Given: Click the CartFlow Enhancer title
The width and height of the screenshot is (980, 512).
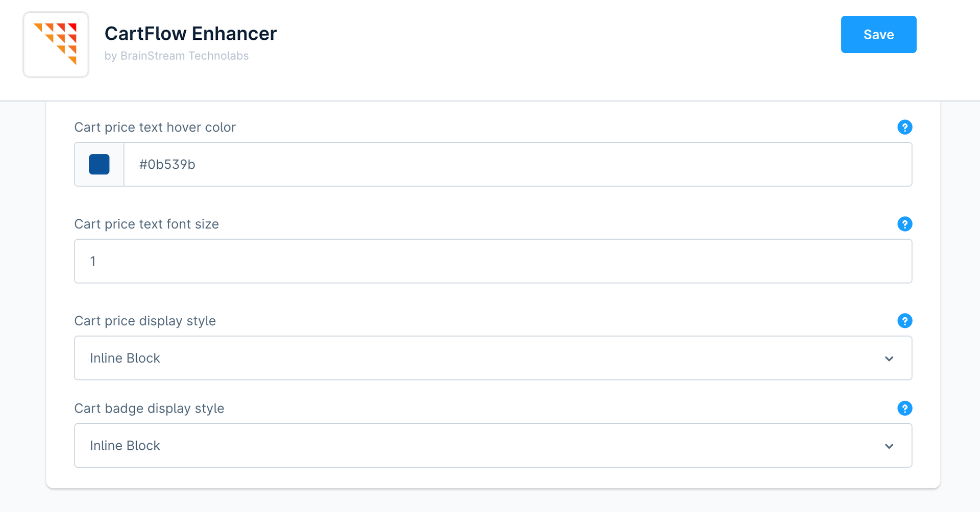Looking at the screenshot, I should coord(190,33).
